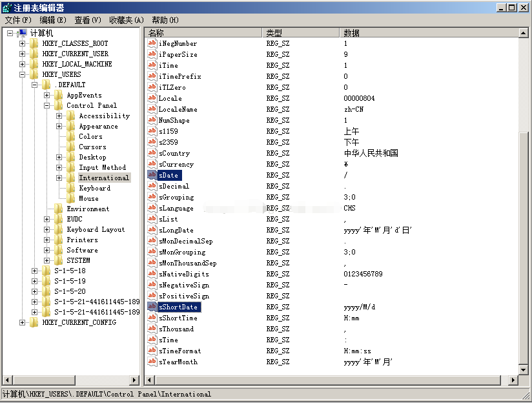Click the folder icon of Colors key
This screenshot has width=532, height=403.
[70, 136]
